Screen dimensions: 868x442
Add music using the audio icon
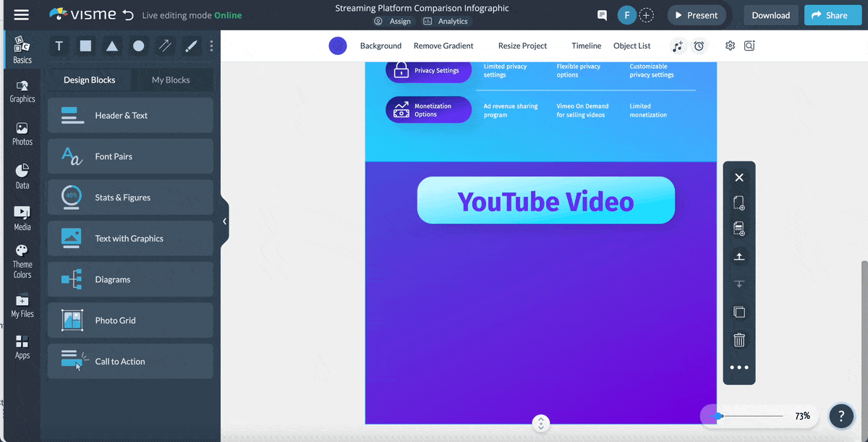678,46
